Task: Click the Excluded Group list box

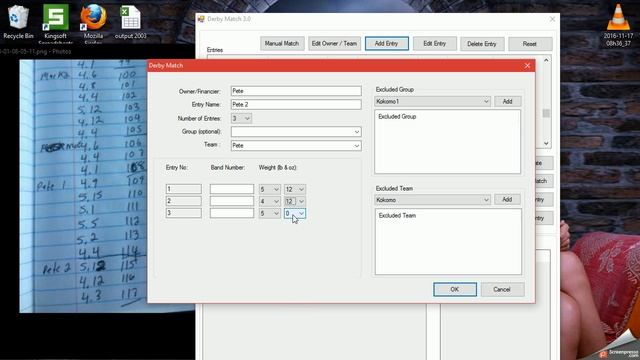Action: click(448, 141)
